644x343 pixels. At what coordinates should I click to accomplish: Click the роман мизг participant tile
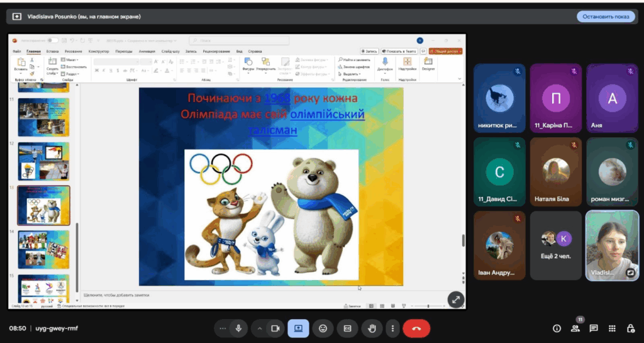[613, 172]
